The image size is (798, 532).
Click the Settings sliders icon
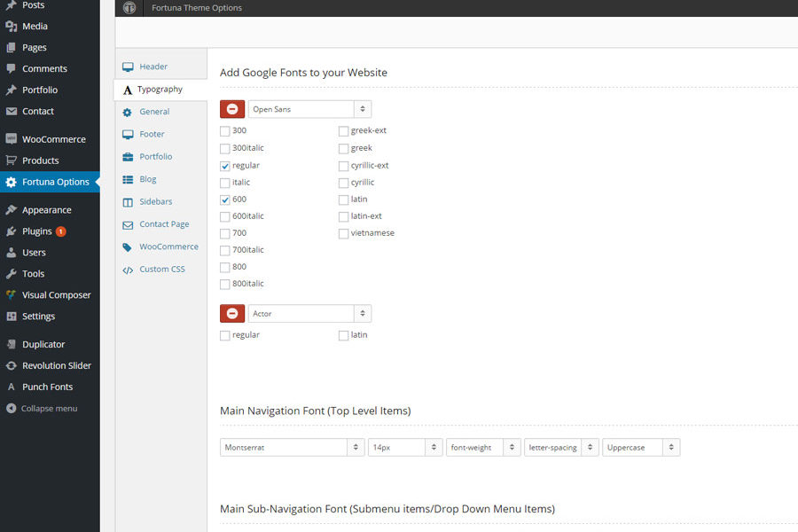12,317
